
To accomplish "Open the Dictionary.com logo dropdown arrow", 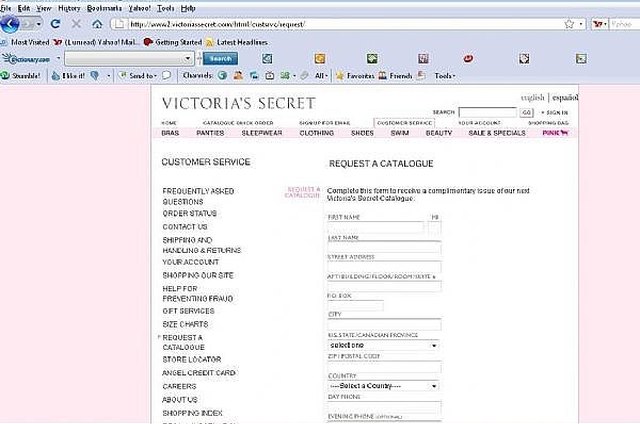I will click(58, 58).
